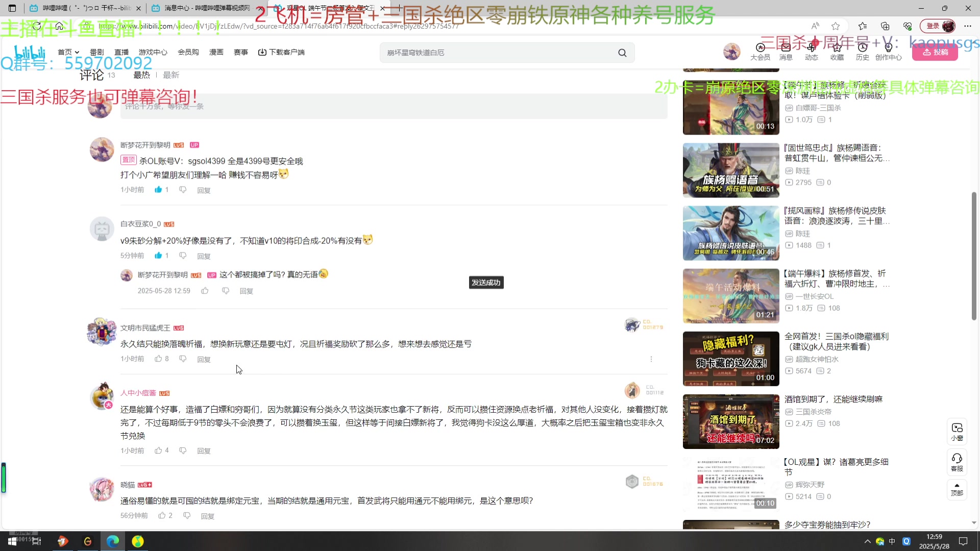The height and width of the screenshot is (551, 980).
Task: Open video titled 【OL观星】谋？诸葛亮更多细节
Action: click(x=836, y=467)
